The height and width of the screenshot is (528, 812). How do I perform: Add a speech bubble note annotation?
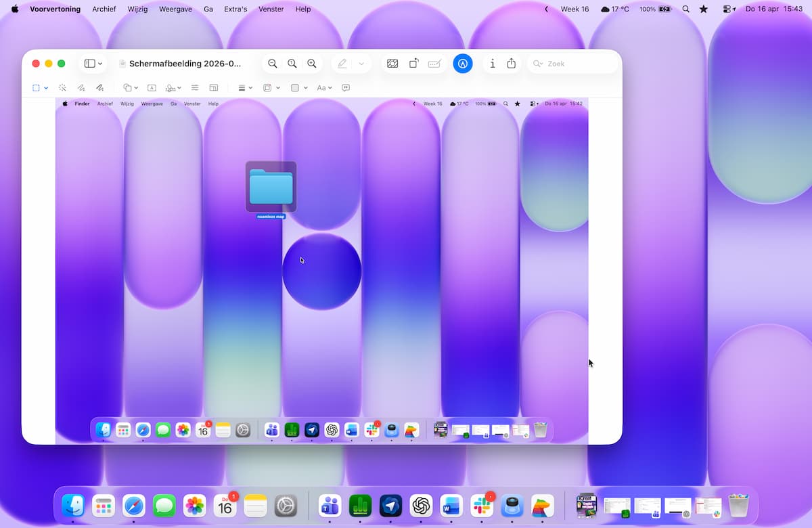346,88
